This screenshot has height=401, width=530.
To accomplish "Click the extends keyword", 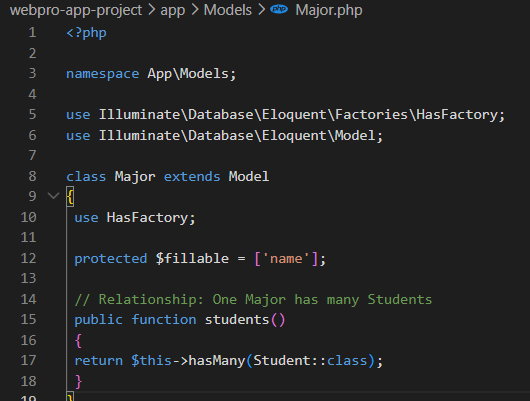I will (x=192, y=176).
